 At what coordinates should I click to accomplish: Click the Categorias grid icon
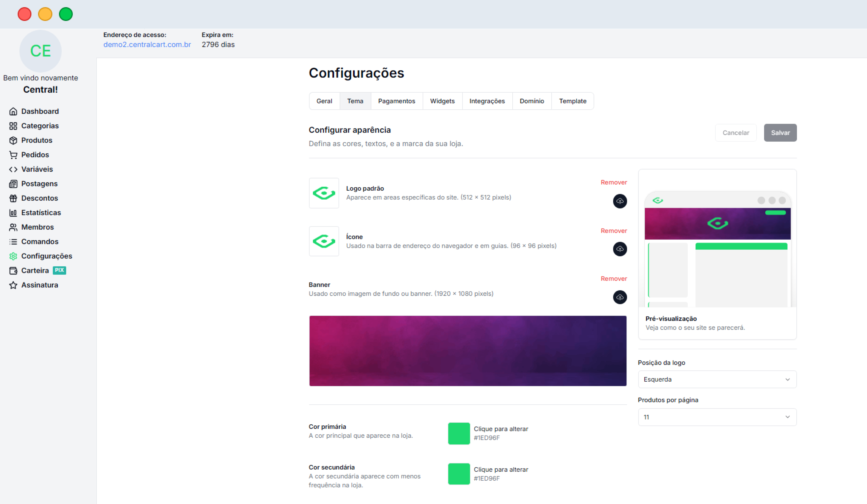click(x=13, y=126)
